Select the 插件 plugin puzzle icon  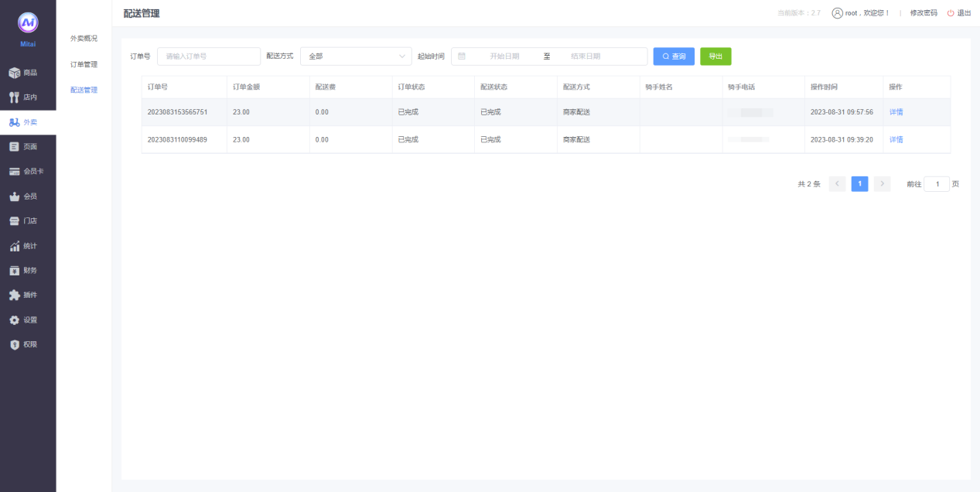(x=14, y=296)
